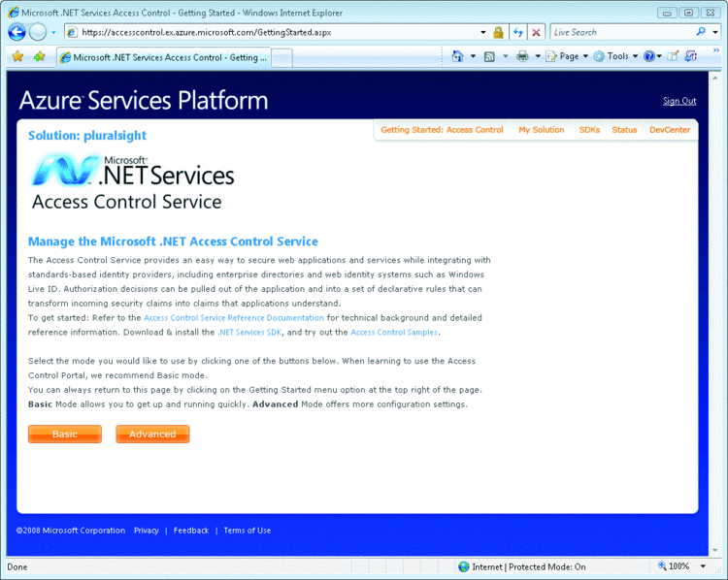Screen dimensions: 728x580
Task: Click the browser Forward arrow button
Action: pyautogui.click(x=38, y=32)
